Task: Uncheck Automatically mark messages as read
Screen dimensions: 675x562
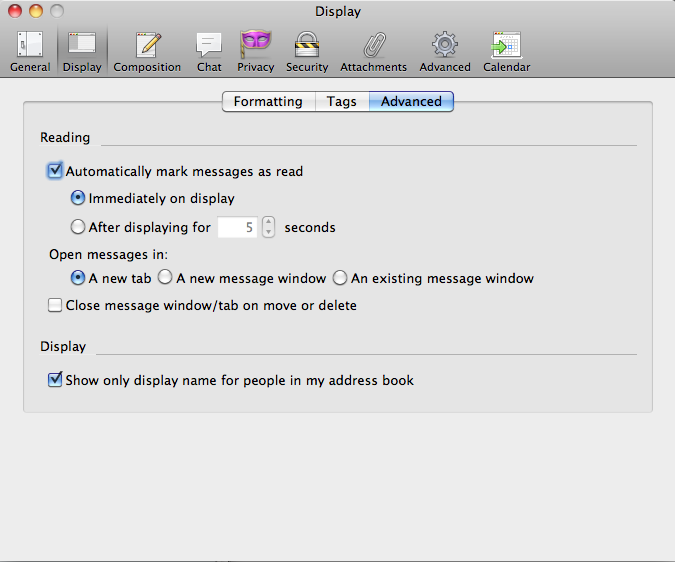Action: coord(55,171)
